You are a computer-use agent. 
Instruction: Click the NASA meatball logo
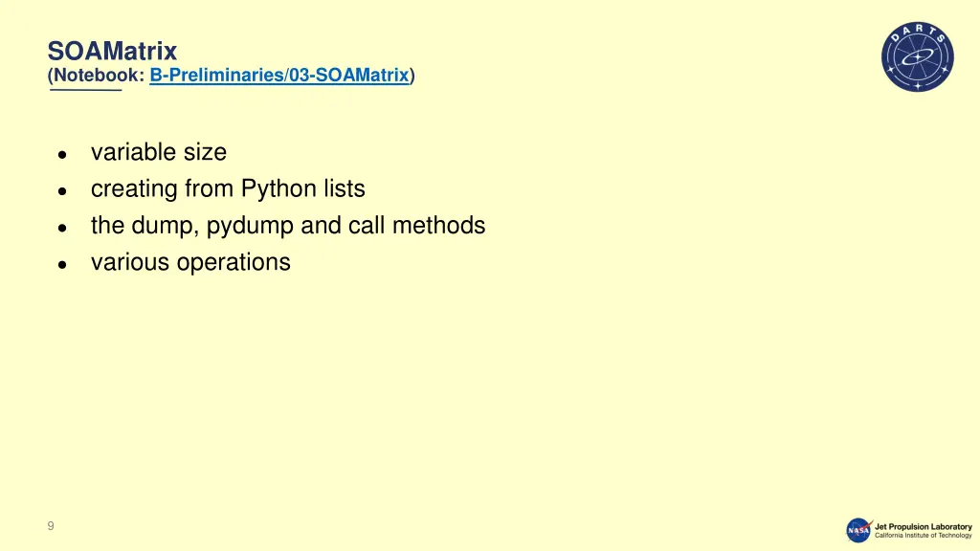click(858, 530)
